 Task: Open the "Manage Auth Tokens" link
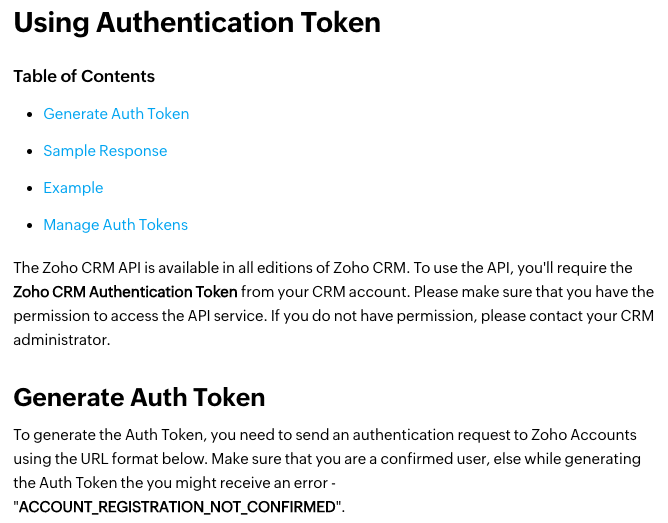(x=115, y=225)
